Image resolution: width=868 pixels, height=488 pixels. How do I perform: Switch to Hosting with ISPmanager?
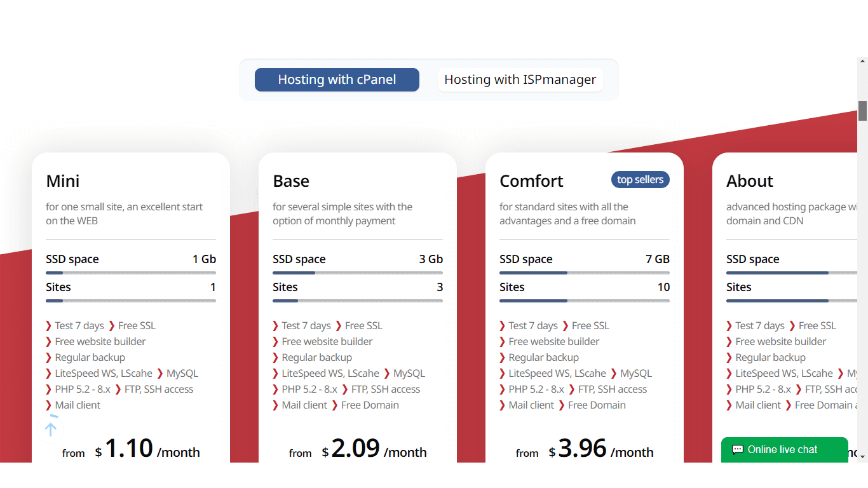tap(520, 80)
